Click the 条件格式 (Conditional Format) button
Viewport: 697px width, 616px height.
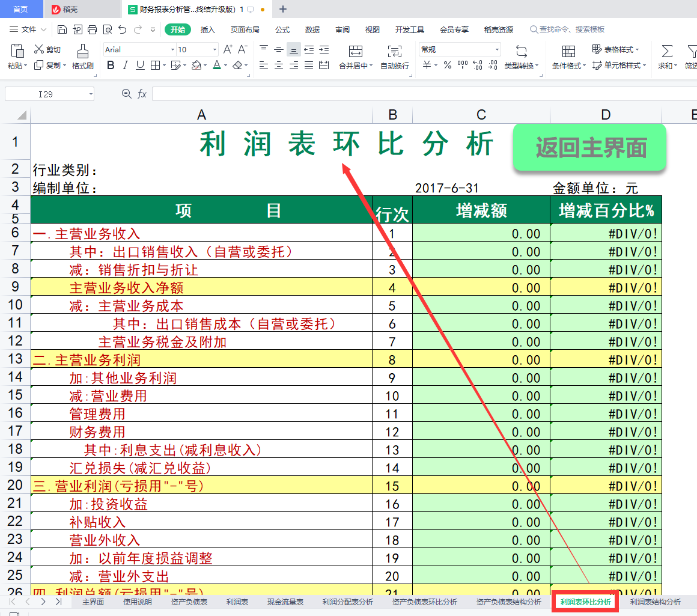point(568,56)
